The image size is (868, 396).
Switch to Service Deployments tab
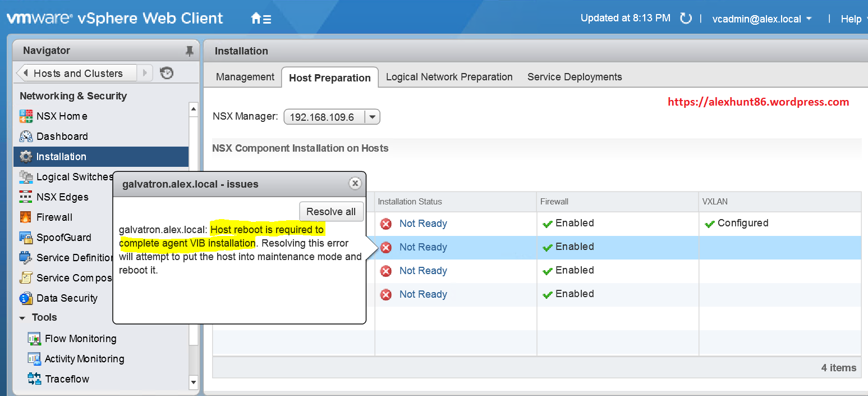pos(575,77)
